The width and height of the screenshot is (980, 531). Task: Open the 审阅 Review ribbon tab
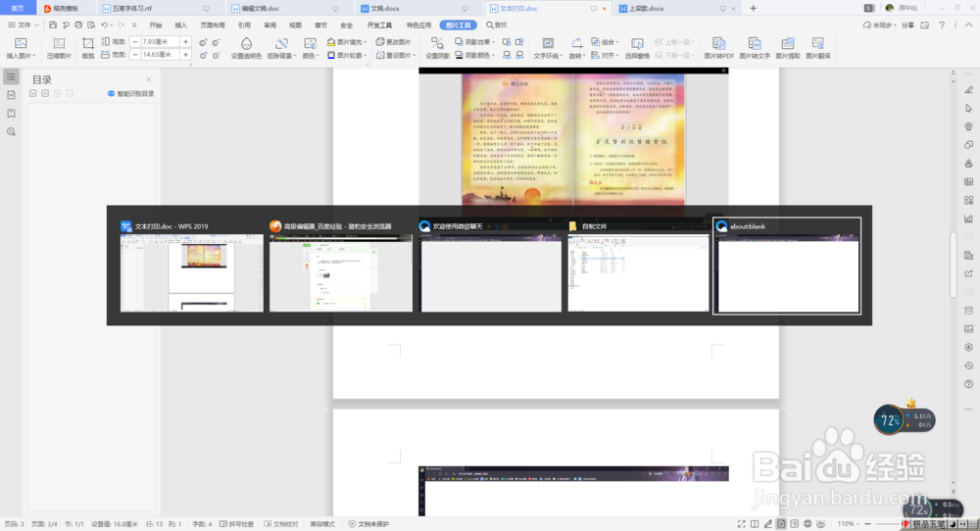270,25
